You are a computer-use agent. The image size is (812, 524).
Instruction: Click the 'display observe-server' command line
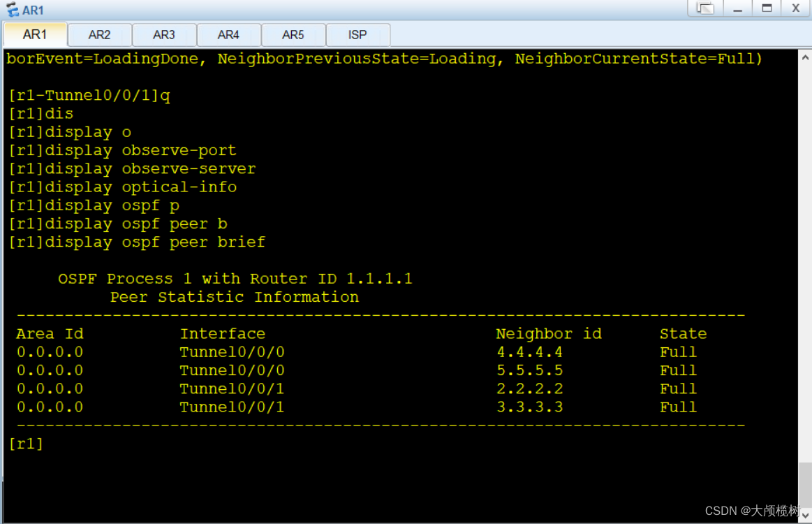tap(132, 169)
